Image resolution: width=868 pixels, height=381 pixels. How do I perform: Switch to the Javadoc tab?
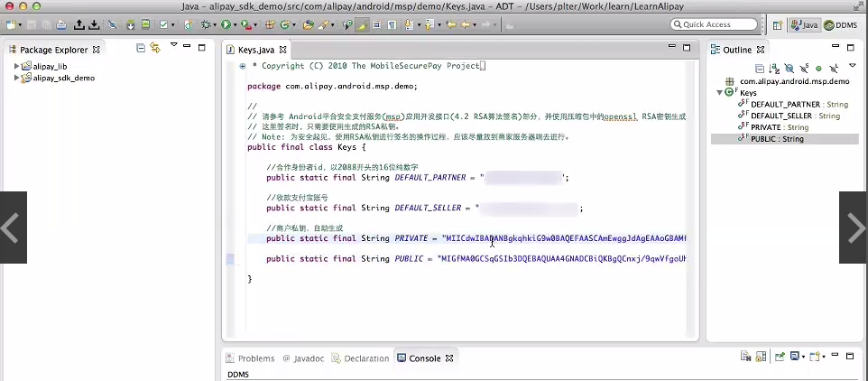click(303, 358)
